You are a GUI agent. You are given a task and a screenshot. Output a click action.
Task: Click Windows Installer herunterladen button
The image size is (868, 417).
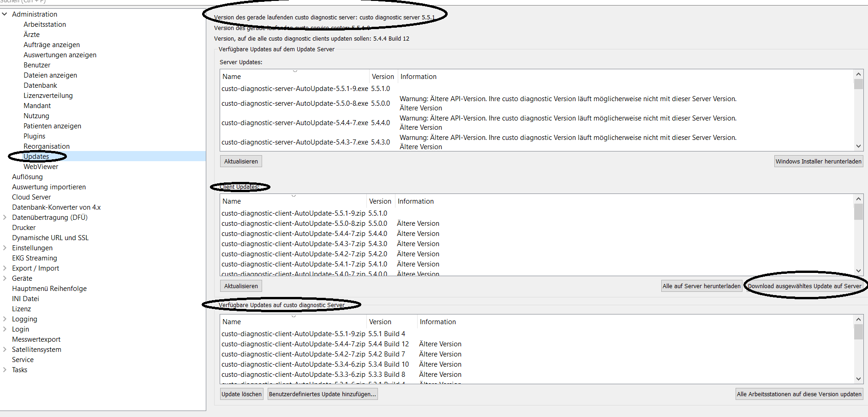818,161
